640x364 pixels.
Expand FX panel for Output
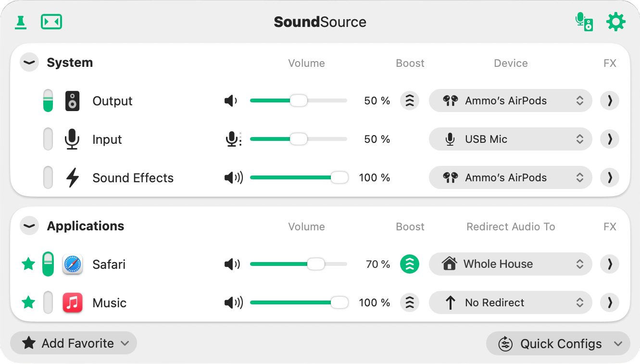click(x=610, y=100)
